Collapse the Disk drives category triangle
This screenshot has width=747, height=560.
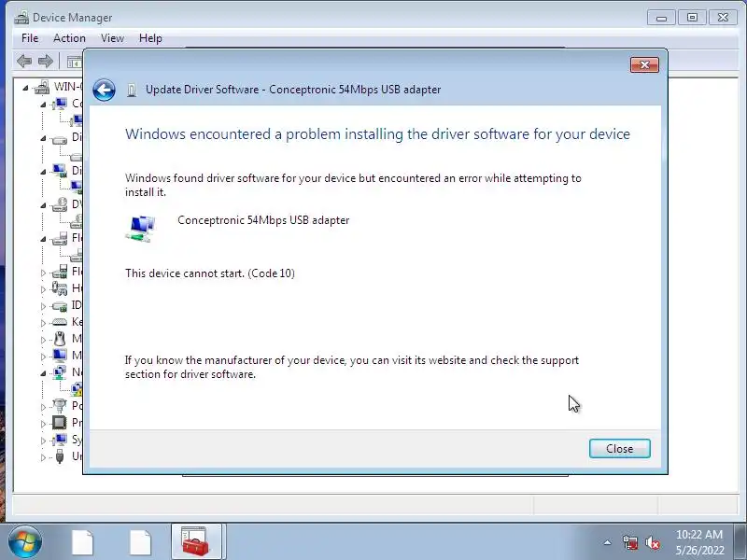[x=43, y=138]
